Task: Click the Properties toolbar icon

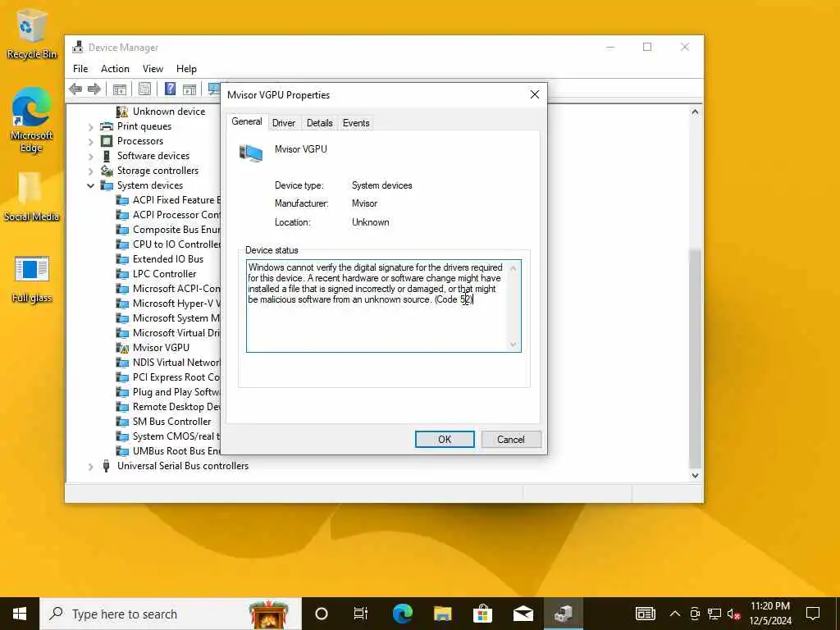Action: (x=144, y=89)
